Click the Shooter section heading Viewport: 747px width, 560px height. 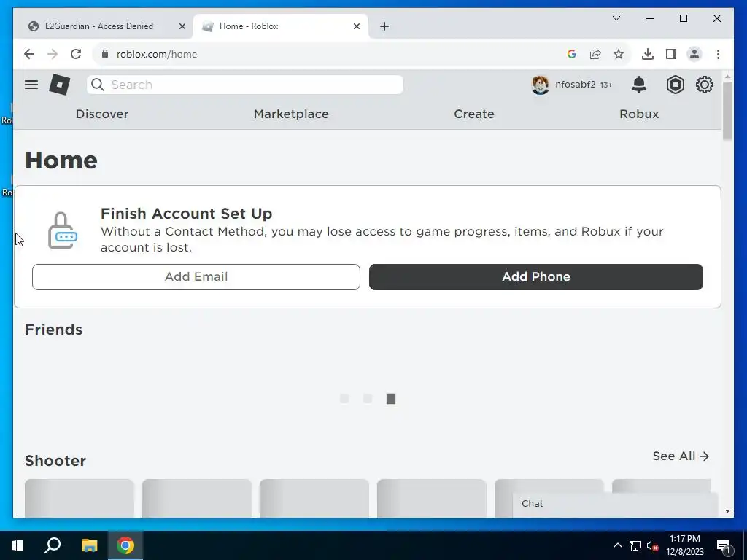pos(55,461)
